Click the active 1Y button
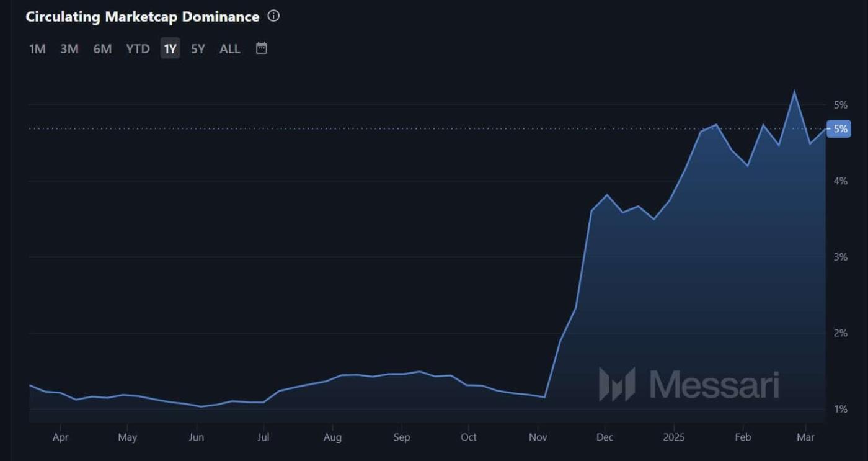The image size is (868, 461). [x=169, y=48]
